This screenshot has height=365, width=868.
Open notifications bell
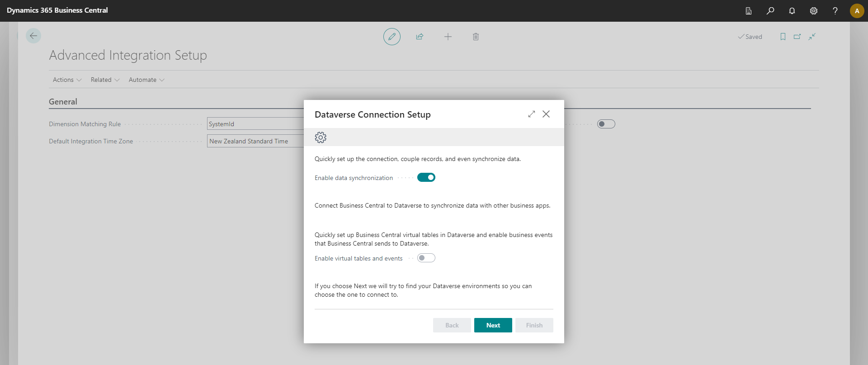[792, 11]
